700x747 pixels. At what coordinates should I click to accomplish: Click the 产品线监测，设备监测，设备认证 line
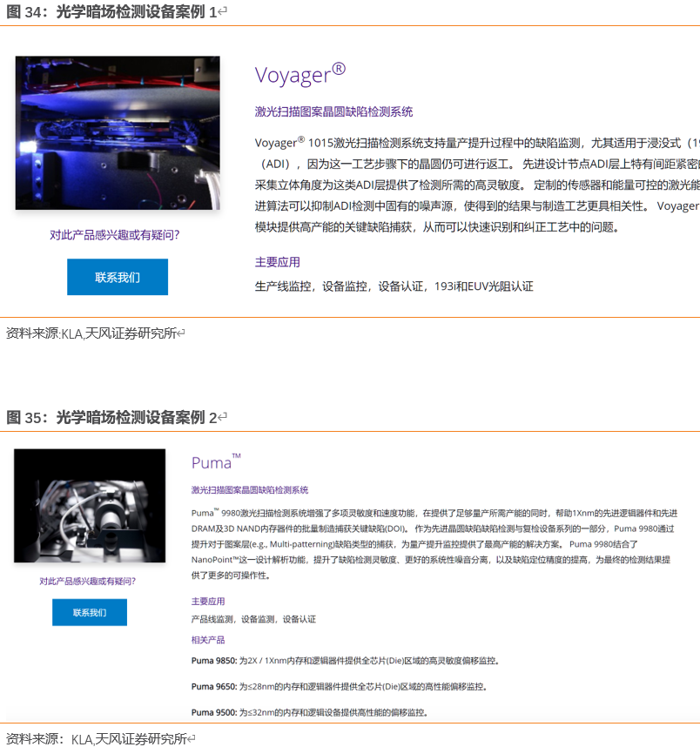[x=253, y=619]
